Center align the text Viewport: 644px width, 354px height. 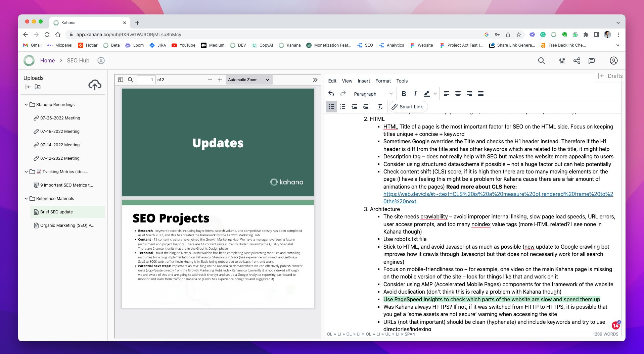click(x=458, y=94)
